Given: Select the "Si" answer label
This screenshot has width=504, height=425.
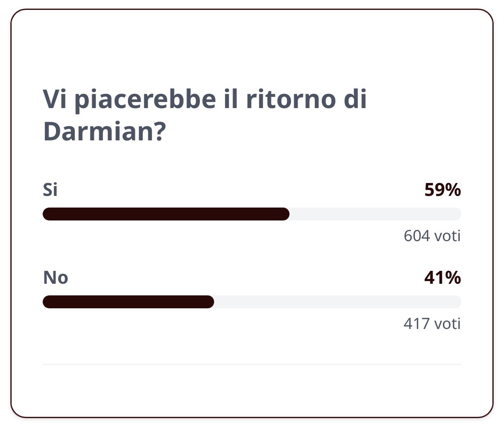Looking at the screenshot, I should tap(50, 190).
